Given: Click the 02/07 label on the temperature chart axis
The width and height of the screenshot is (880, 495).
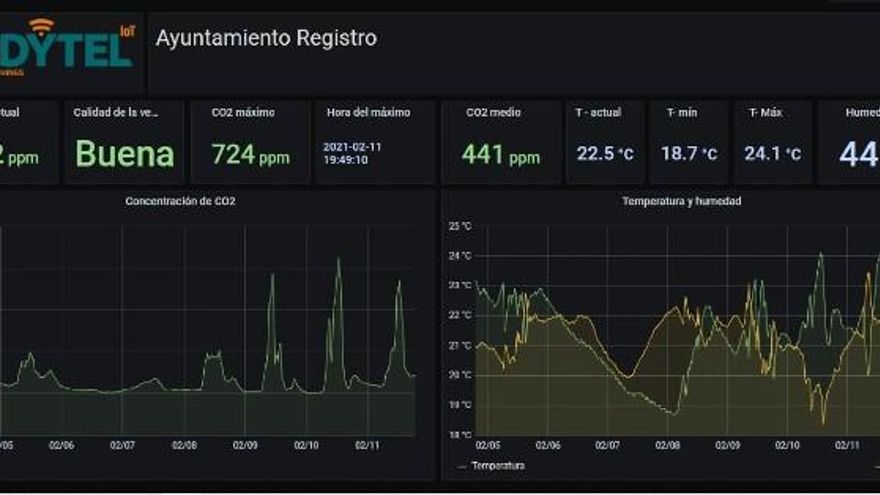Looking at the screenshot, I should pyautogui.click(x=607, y=445).
